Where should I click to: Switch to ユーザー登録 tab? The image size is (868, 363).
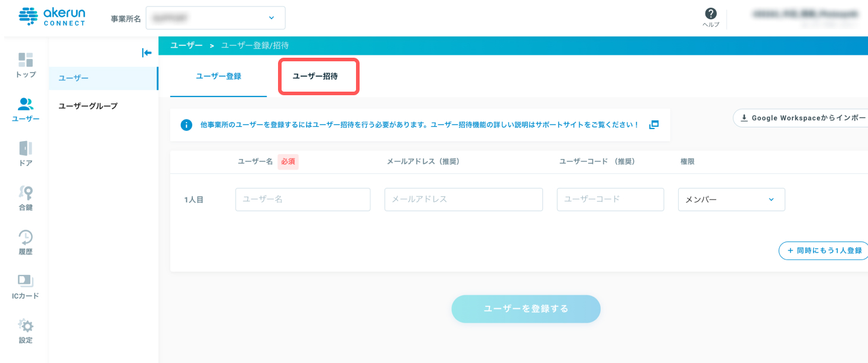click(x=218, y=76)
